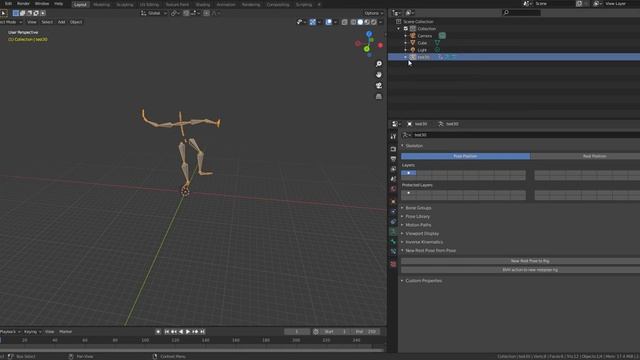Toggle proportional editing in header

207,13
